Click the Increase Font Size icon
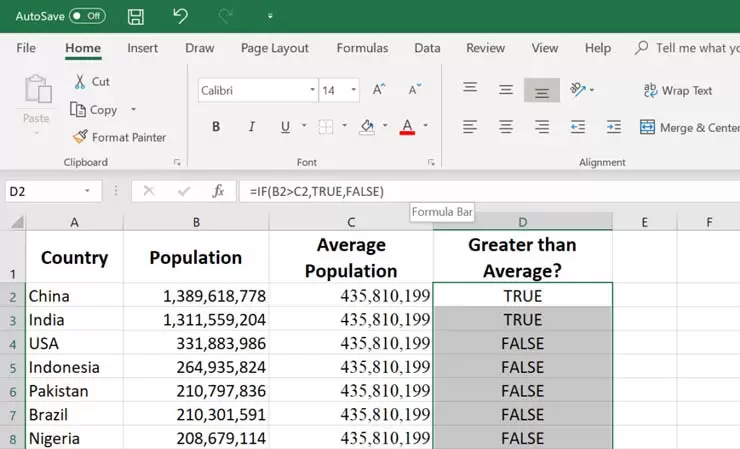740x449 pixels. (x=379, y=90)
